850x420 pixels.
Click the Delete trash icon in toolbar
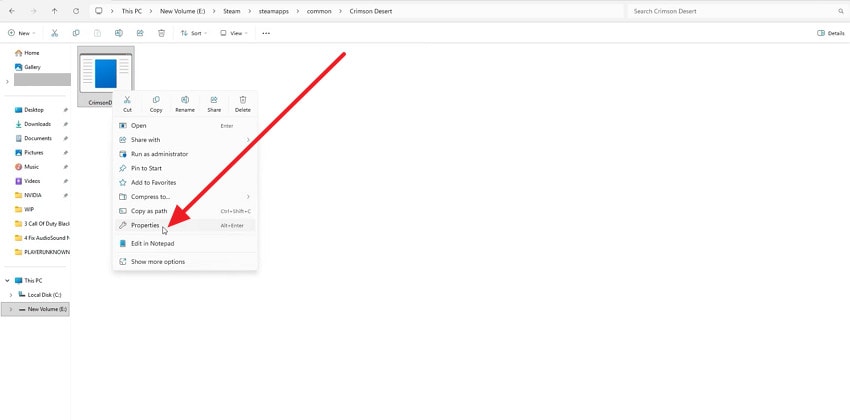162,33
